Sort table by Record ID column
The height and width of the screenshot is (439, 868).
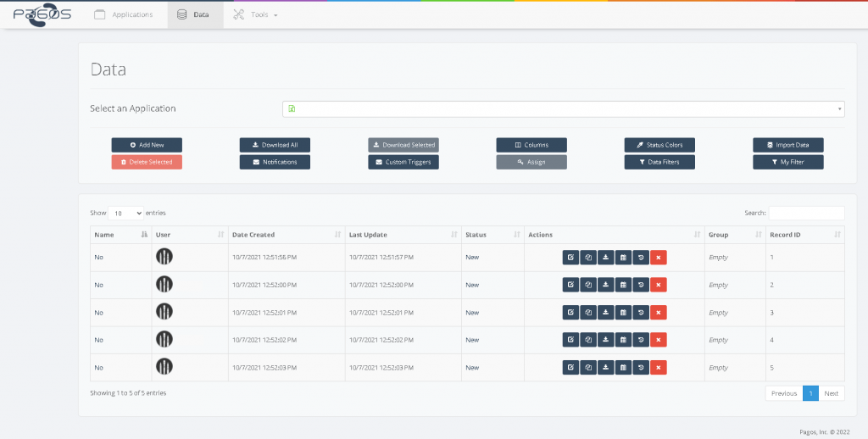click(x=805, y=235)
